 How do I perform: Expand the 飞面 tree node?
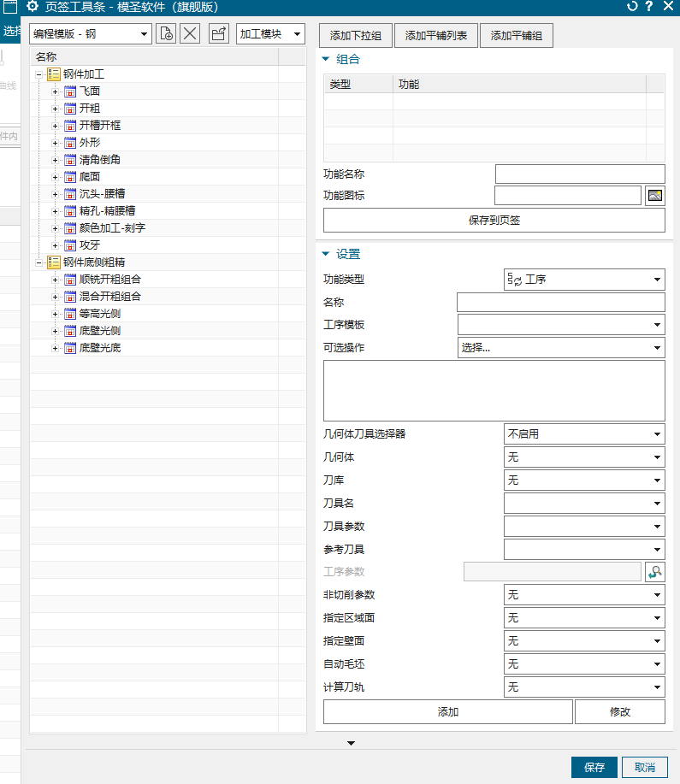click(x=55, y=92)
